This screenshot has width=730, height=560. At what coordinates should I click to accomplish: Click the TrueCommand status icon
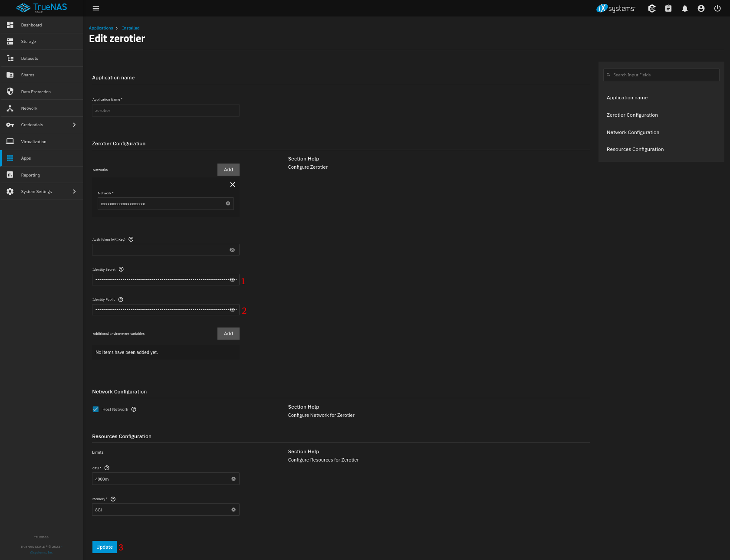coord(651,9)
